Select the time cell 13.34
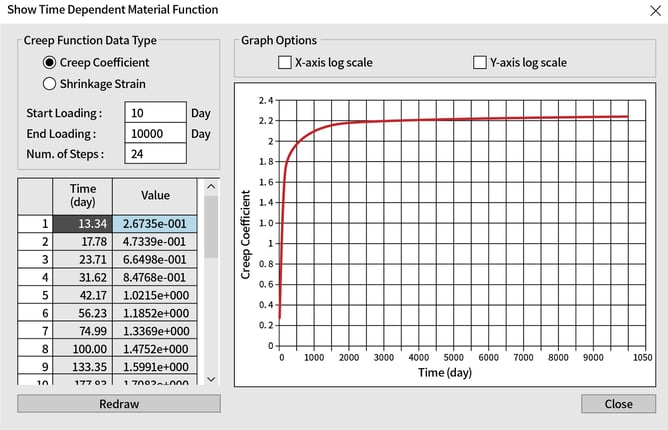Screen dimensions: 668x430 click(x=82, y=223)
